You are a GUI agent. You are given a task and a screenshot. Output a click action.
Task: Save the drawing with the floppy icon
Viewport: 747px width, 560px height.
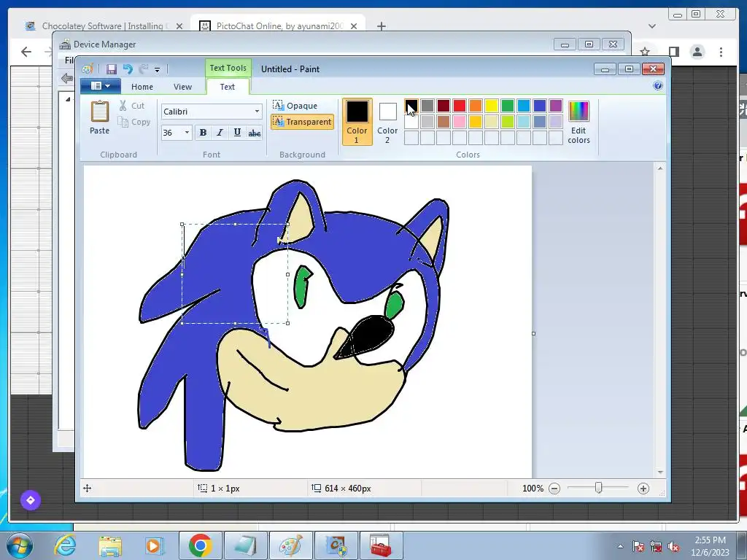(112, 69)
